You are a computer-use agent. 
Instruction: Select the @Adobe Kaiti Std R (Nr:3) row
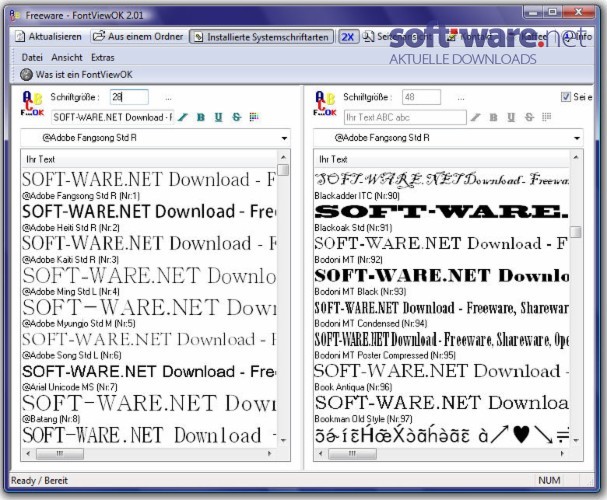point(149,250)
